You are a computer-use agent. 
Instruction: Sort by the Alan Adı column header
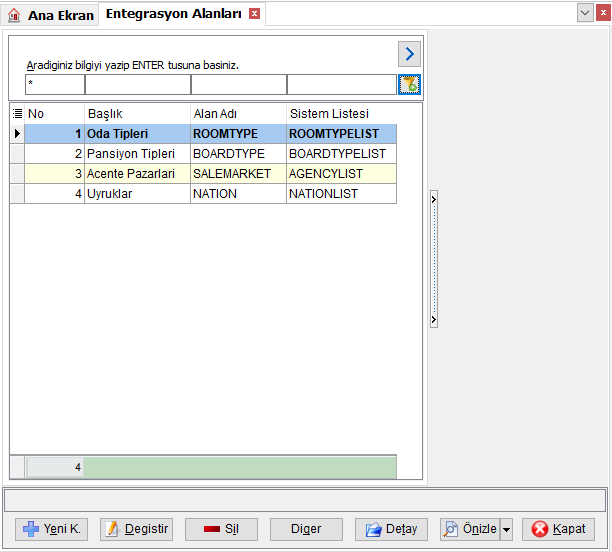click(x=238, y=114)
